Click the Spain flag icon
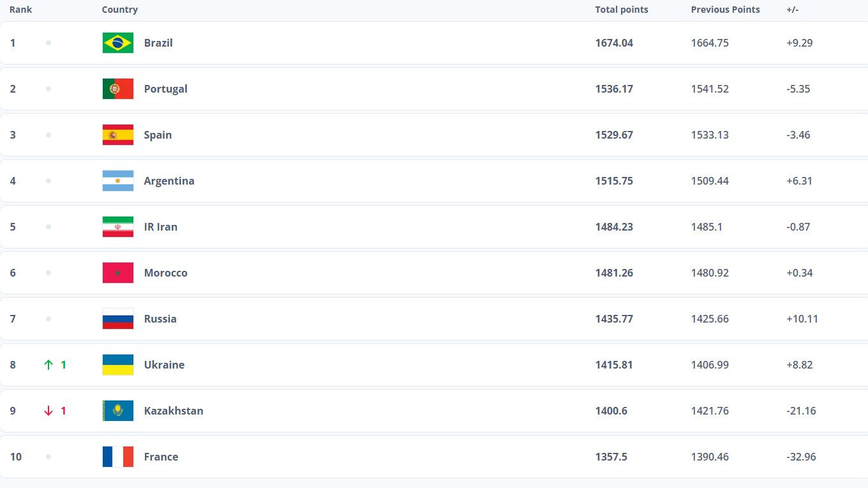Image resolution: width=868 pixels, height=488 pixels. tap(118, 135)
